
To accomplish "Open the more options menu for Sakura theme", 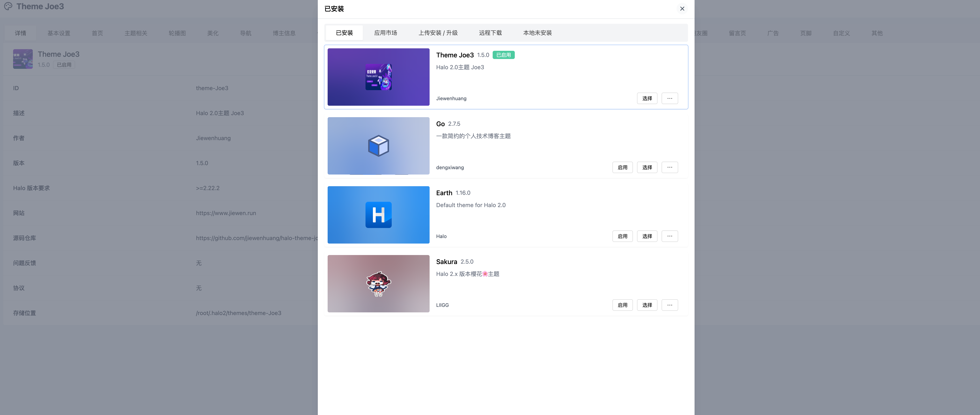I will (x=670, y=305).
